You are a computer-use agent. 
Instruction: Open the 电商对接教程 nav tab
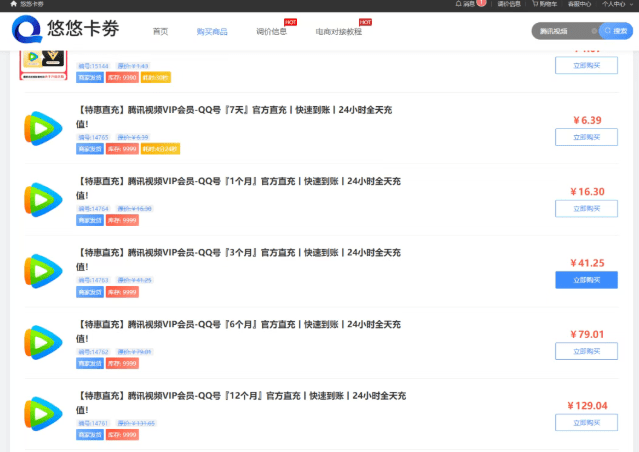pos(339,32)
